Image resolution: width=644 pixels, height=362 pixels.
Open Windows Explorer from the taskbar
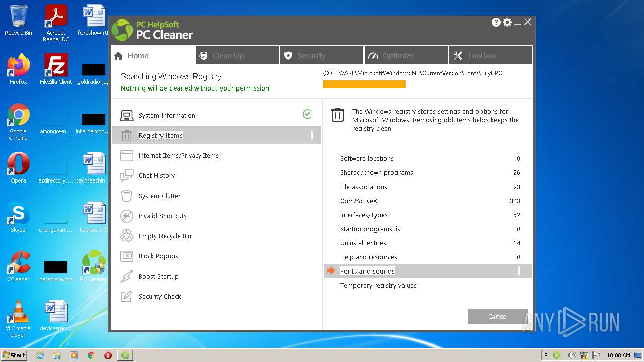pyautogui.click(x=57, y=355)
